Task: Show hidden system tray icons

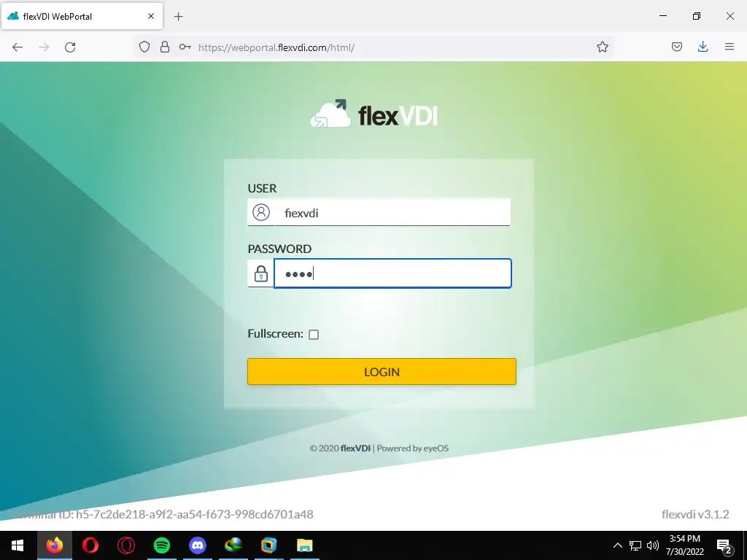Action: point(617,545)
